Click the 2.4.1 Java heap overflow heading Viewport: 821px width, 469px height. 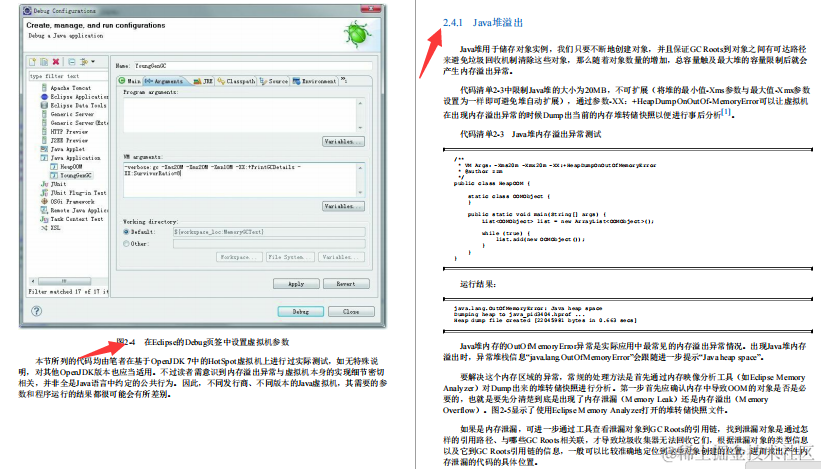(483, 23)
